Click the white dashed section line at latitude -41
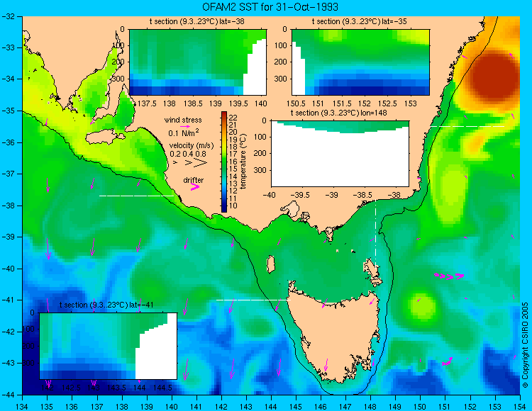This screenshot has height=411, width=532. [x=253, y=300]
